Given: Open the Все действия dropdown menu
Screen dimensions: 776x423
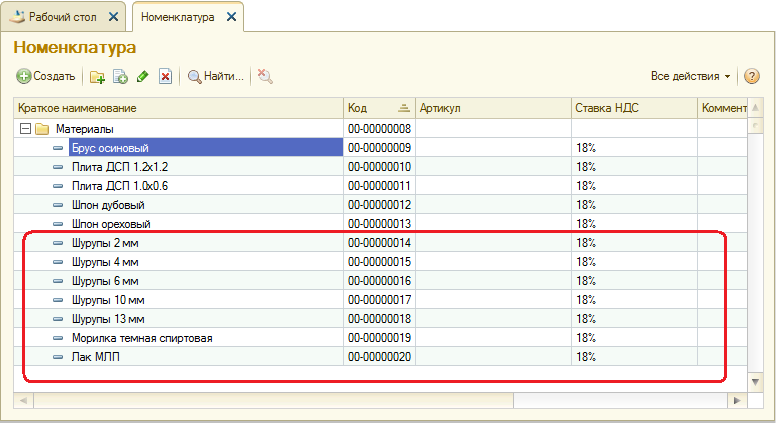Looking at the screenshot, I should click(x=691, y=76).
